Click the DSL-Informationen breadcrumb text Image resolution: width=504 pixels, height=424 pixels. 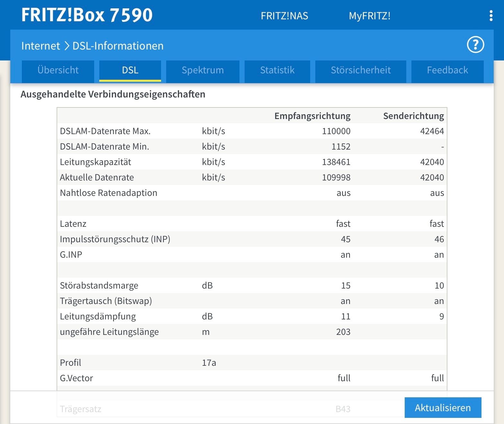(118, 46)
